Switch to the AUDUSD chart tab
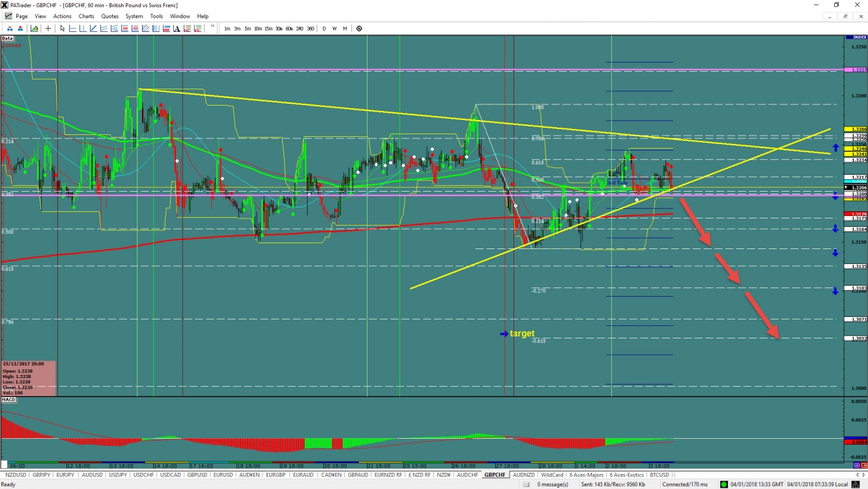Screen dimensions: 868x489 pyautogui.click(x=92, y=475)
